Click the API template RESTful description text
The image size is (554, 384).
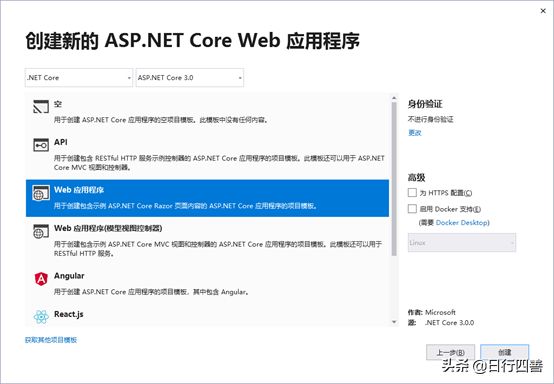[x=219, y=163]
